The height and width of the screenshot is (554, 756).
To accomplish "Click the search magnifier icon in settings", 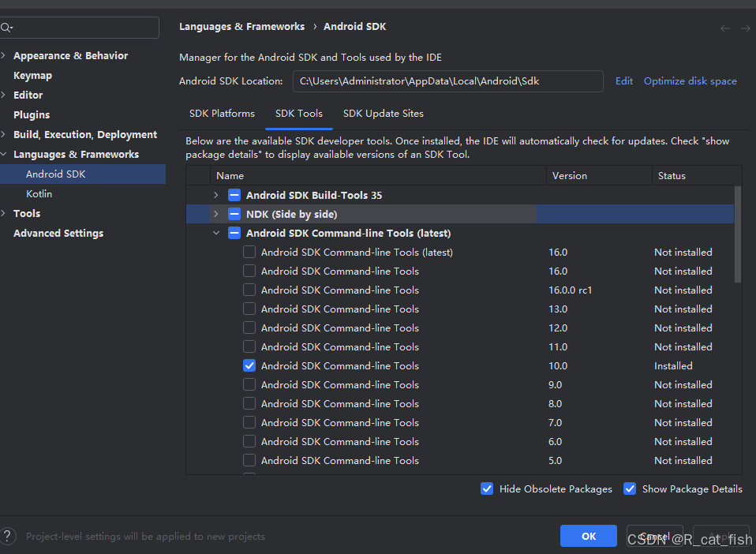I will pos(6,28).
